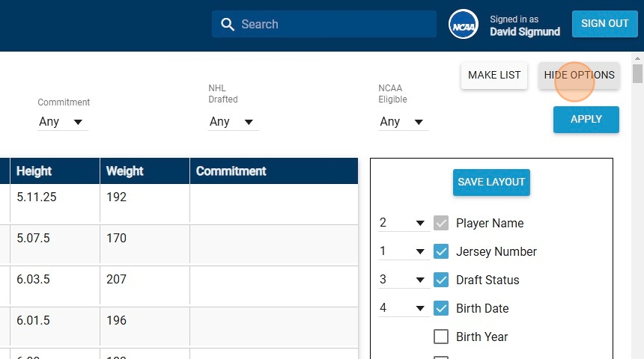
Task: Change Jersey Number column position dropdown
Action: (x=402, y=252)
